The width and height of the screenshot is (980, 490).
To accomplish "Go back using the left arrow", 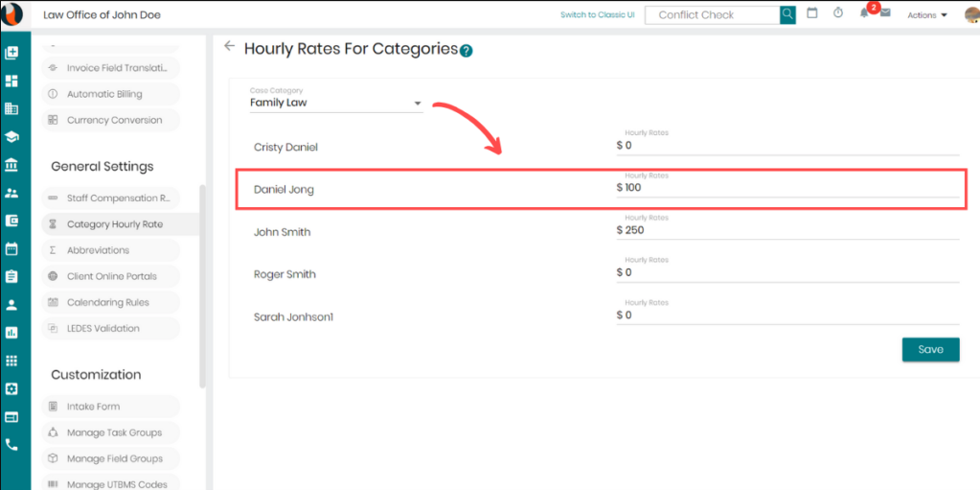I will pos(229,46).
